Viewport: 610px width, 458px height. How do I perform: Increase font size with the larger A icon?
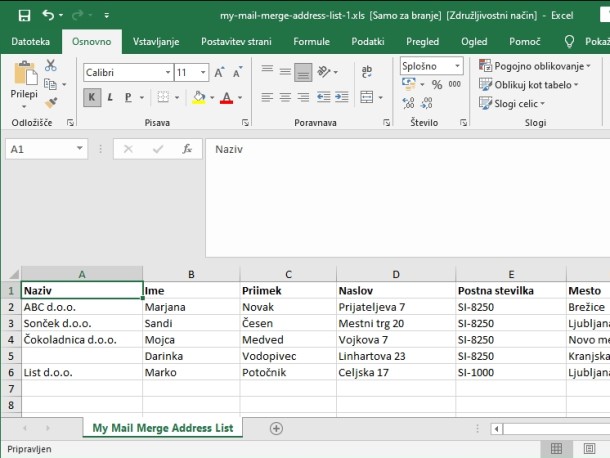point(219,72)
